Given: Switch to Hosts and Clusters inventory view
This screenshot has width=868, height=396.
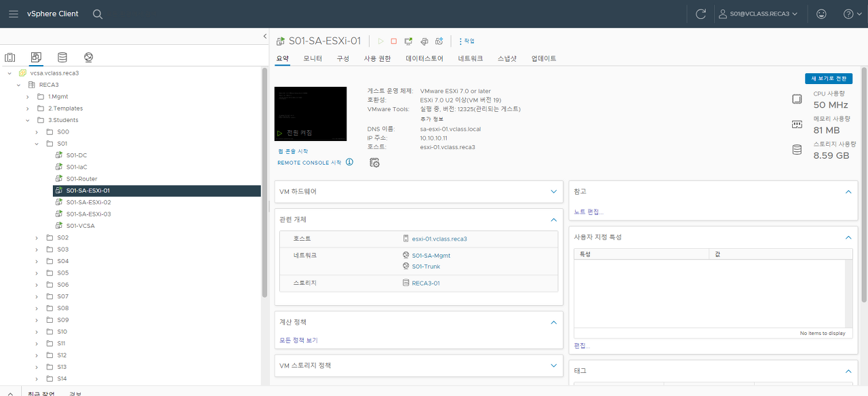Looking at the screenshot, I should click(10, 58).
